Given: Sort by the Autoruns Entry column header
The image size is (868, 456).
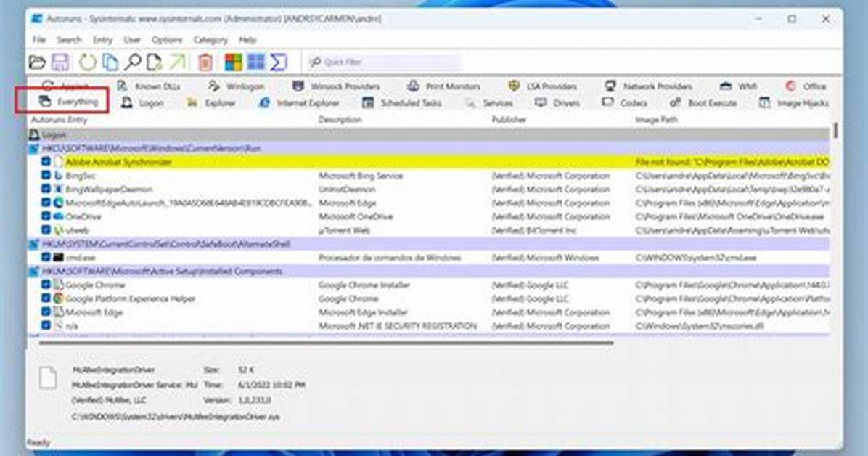Looking at the screenshot, I should click(60, 120).
